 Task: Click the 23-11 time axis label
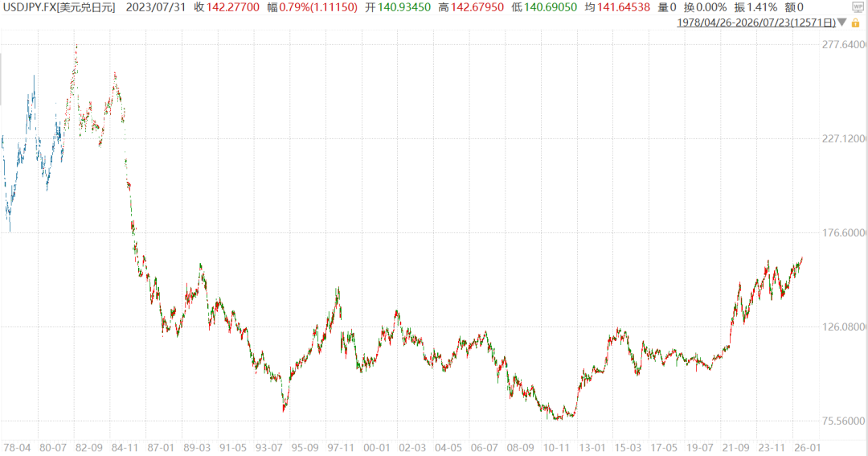[772, 448]
